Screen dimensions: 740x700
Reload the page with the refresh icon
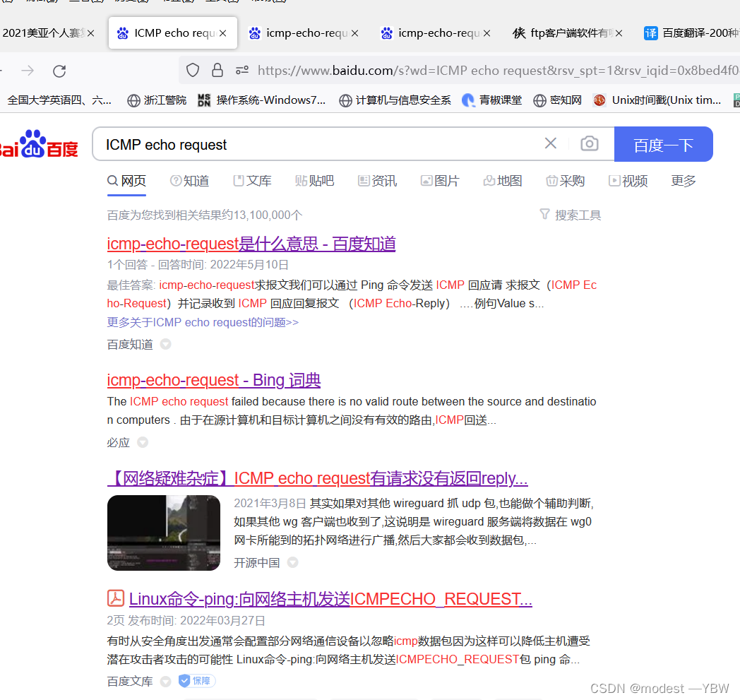59,71
